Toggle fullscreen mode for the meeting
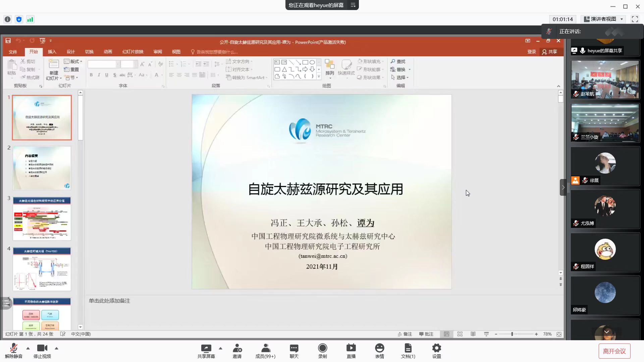644x362 pixels. 635,19
